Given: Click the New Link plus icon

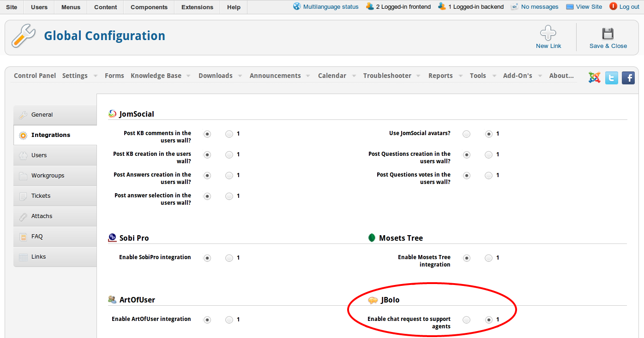Looking at the screenshot, I should click(548, 34).
